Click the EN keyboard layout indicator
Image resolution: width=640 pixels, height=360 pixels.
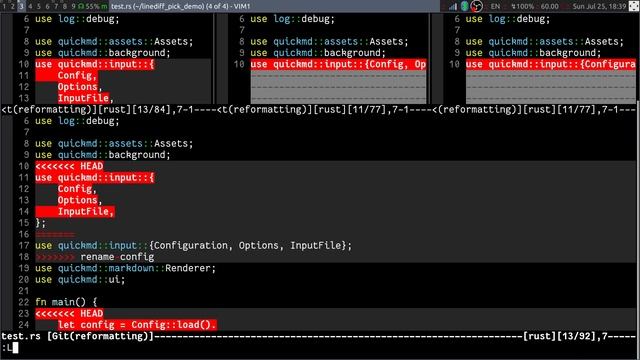[495, 6]
